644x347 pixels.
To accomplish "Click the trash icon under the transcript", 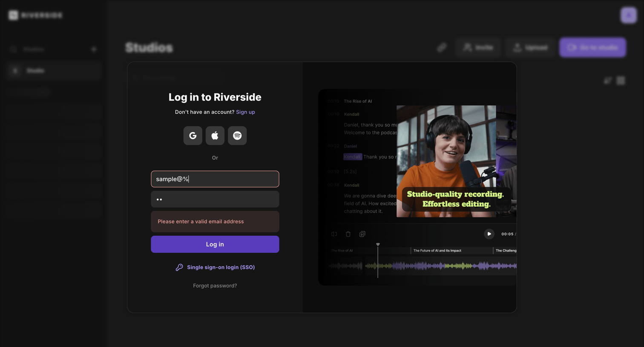I will click(x=348, y=234).
